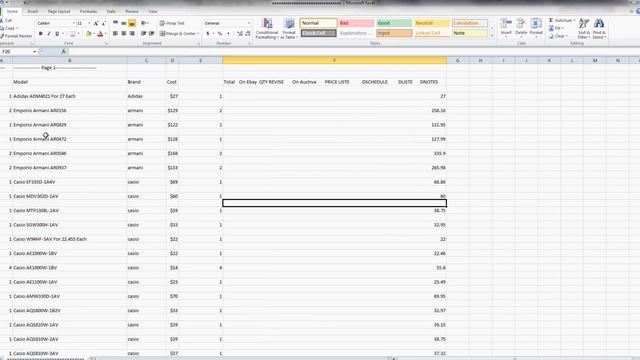
Task: Click the Copy command
Action: [8, 28]
